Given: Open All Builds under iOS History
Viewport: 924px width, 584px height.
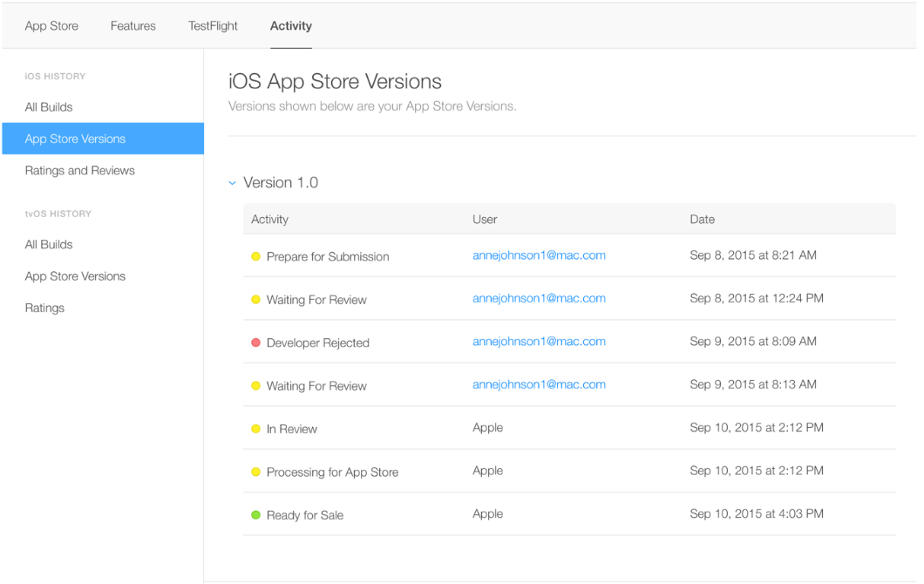Looking at the screenshot, I should click(x=48, y=106).
